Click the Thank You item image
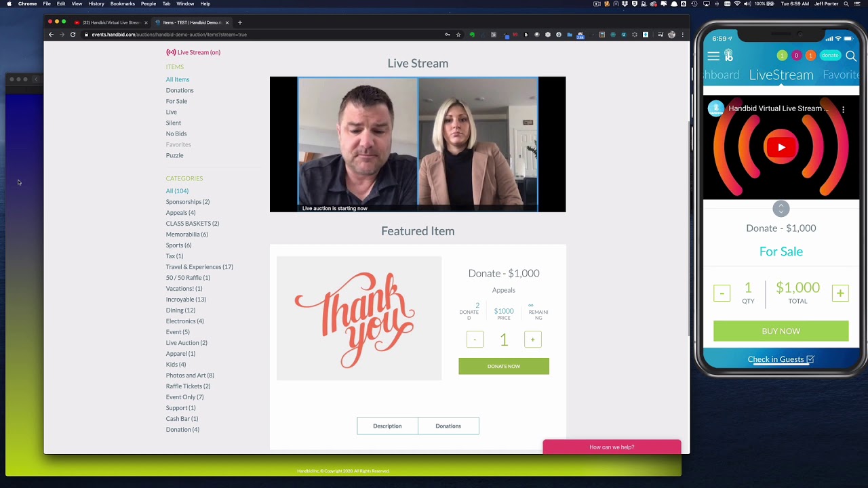 [359, 319]
